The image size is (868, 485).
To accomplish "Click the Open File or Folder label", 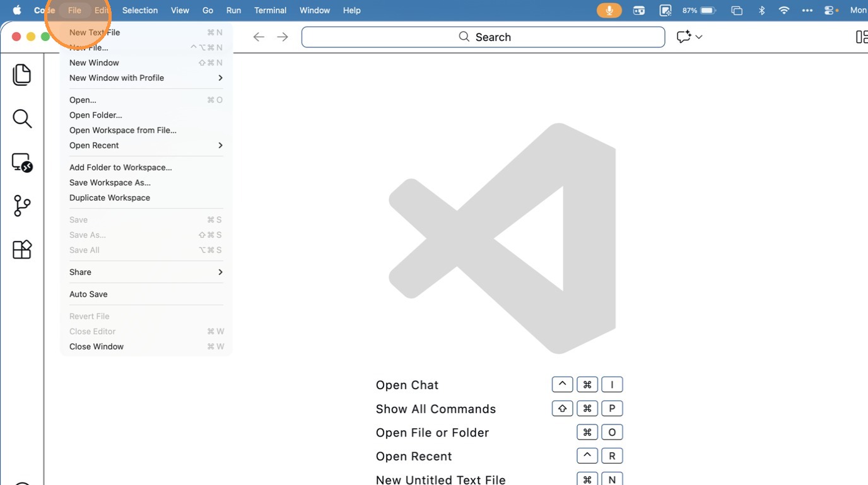I will [x=432, y=433].
